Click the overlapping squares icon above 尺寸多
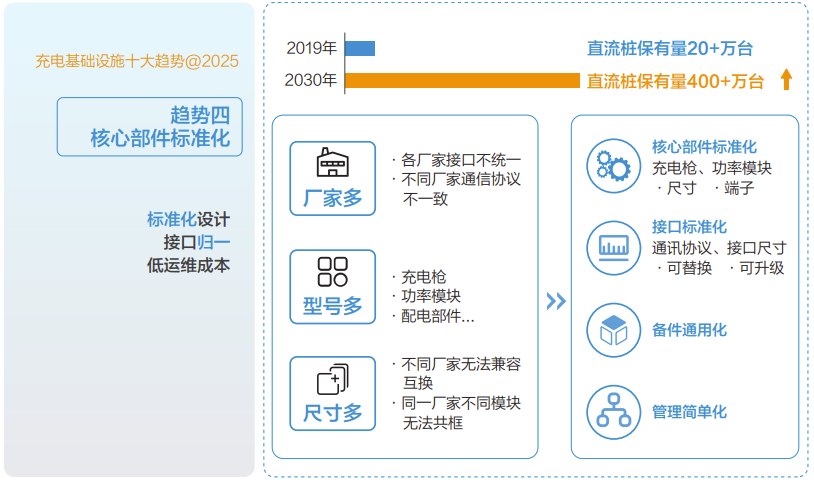Viewport: 814px width, 482px height. click(x=332, y=379)
